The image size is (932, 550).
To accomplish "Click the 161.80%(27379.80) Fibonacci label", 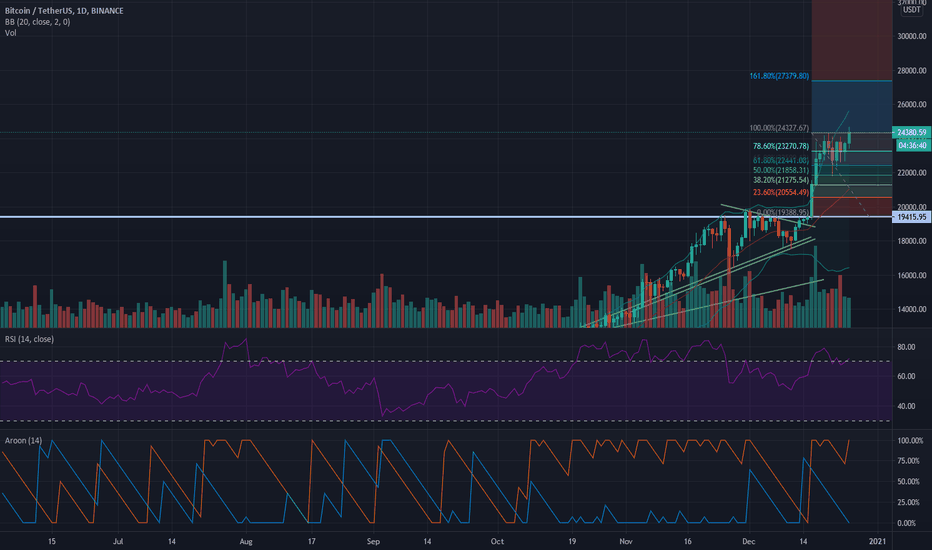I will pos(779,76).
